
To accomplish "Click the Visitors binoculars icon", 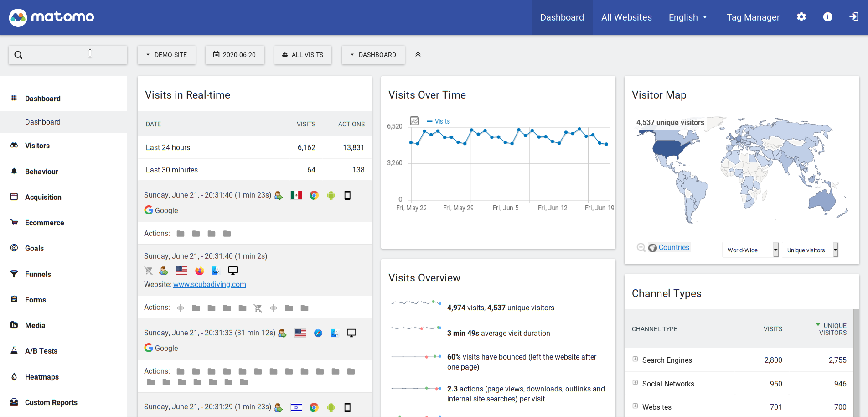I will [x=14, y=145].
